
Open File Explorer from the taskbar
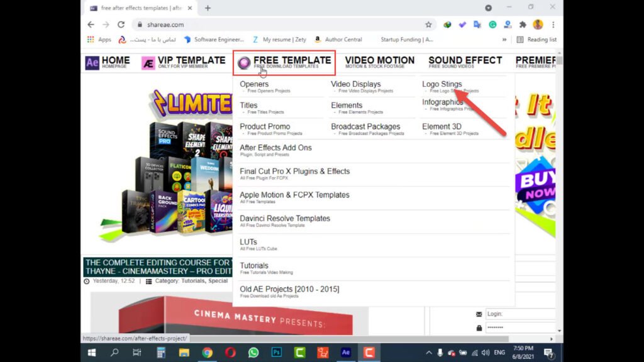pyautogui.click(x=184, y=353)
